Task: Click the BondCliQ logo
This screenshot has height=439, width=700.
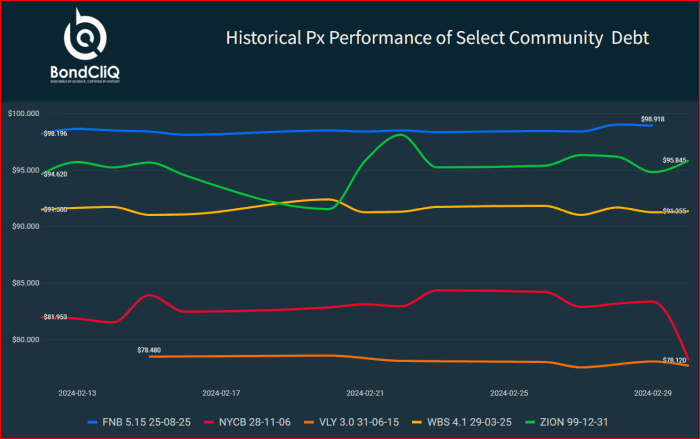Action: 85,46
